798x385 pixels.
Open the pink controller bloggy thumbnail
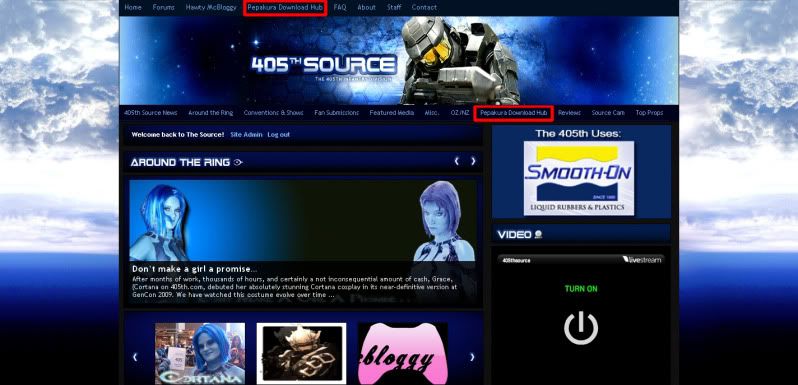(403, 353)
